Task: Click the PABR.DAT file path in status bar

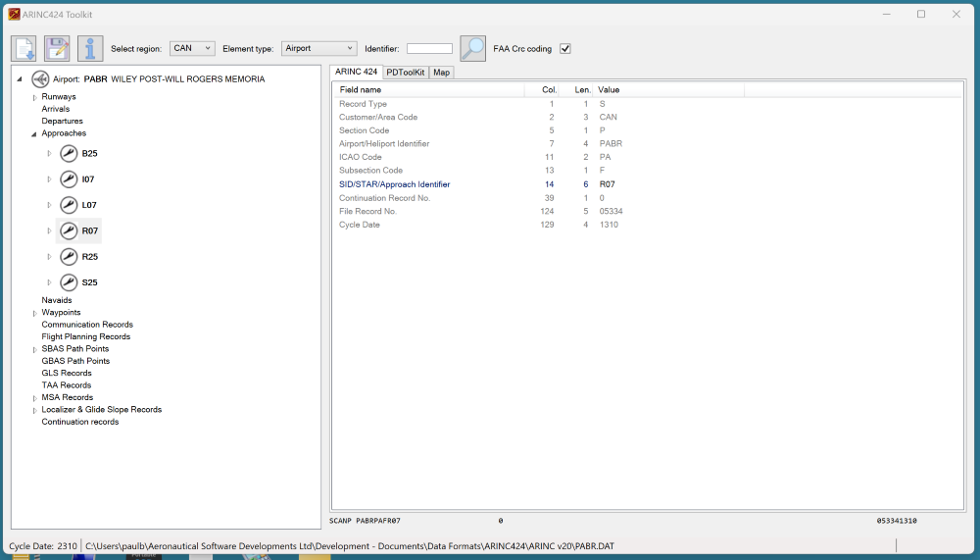Action: [x=350, y=546]
